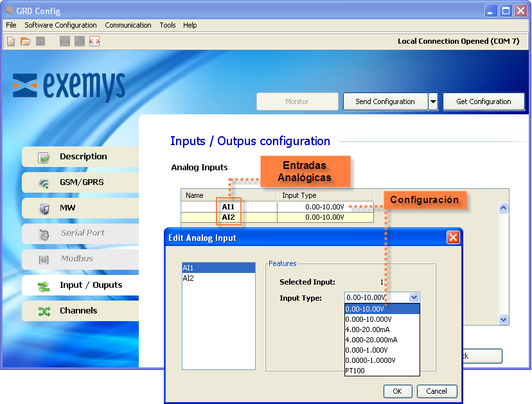Viewport: 532px width, 404px height.
Task: Click the scroll up arrow of inputs panel
Action: [x=503, y=207]
